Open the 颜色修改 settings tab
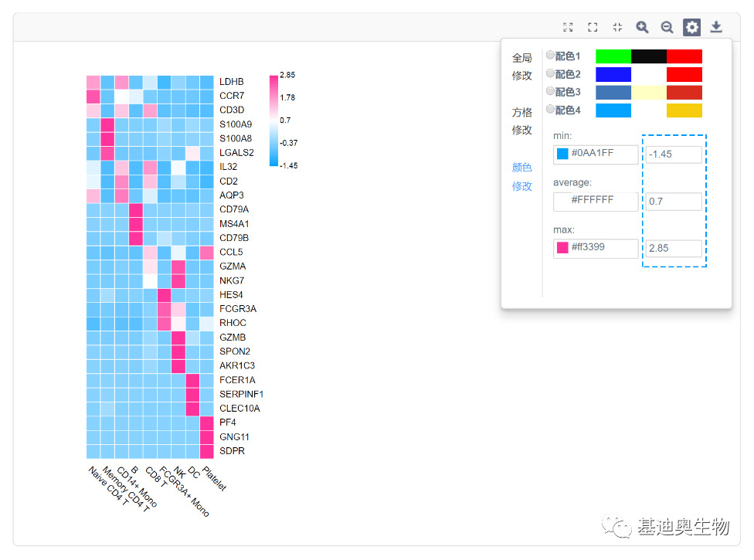The width and height of the screenshot is (754, 560). tap(521, 176)
